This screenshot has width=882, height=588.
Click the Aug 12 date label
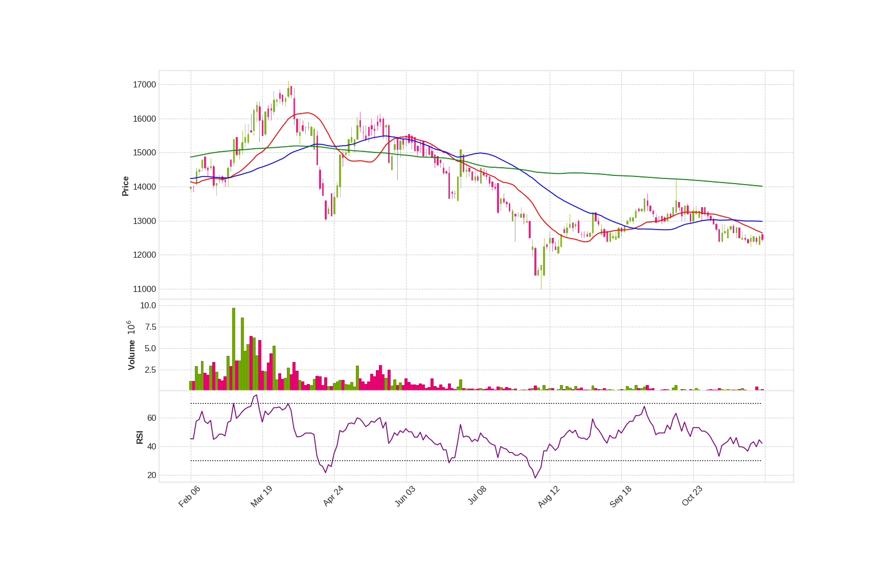[x=549, y=496]
